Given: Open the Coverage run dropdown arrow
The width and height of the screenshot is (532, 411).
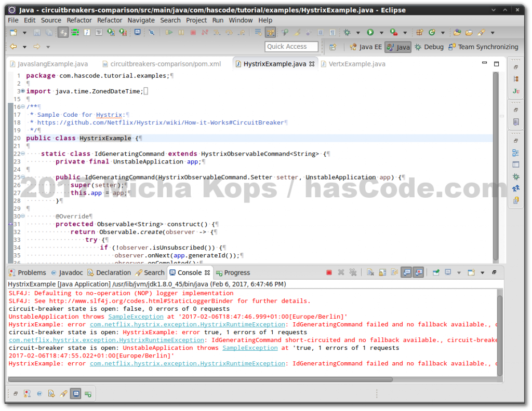Looking at the screenshot, I should click(405, 33).
